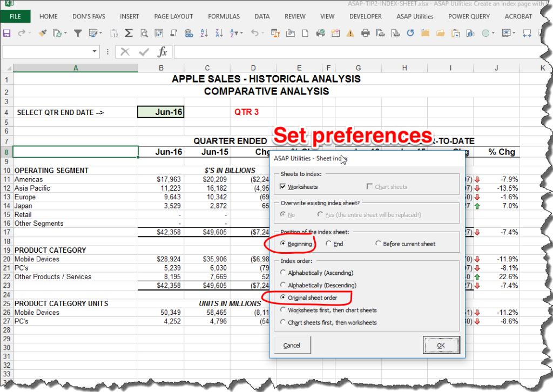Open the ASAP Utilities ribbon tab
This screenshot has width=553, height=392.
[415, 16]
